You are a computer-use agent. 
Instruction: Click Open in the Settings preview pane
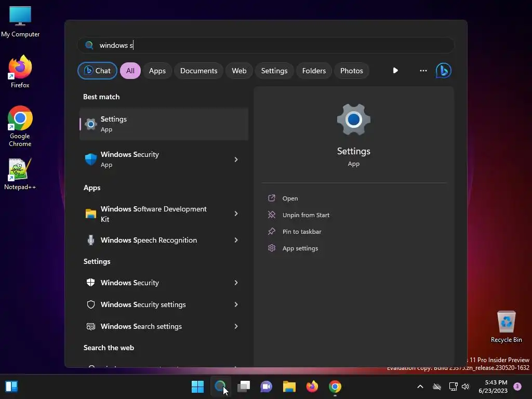pyautogui.click(x=290, y=198)
